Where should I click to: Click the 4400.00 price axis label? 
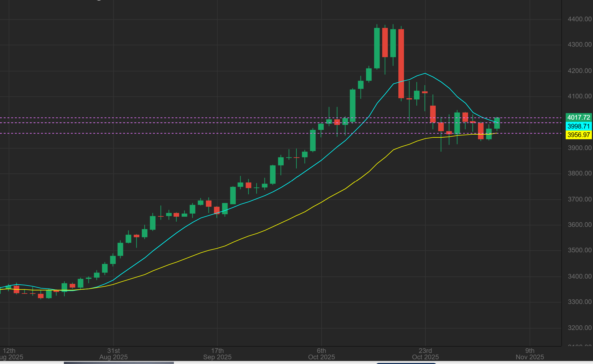click(579, 19)
